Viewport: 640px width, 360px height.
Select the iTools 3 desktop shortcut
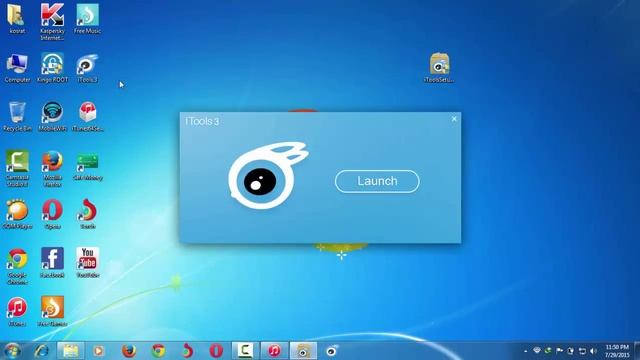point(87,68)
